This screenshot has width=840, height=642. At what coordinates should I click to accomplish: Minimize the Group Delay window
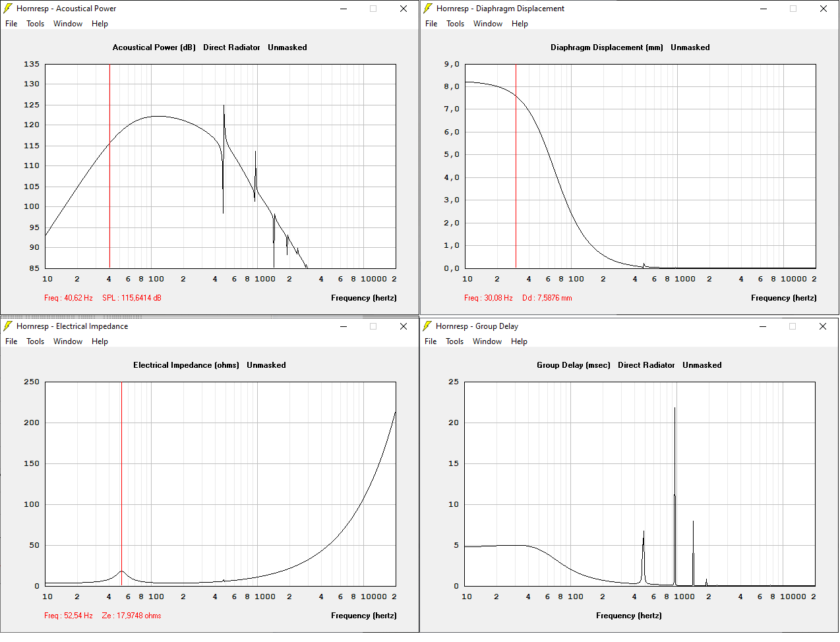tap(763, 327)
